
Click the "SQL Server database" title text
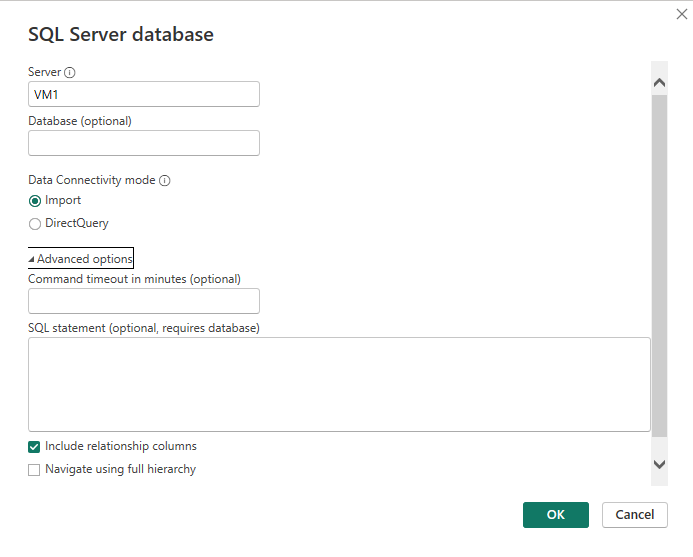pos(121,34)
